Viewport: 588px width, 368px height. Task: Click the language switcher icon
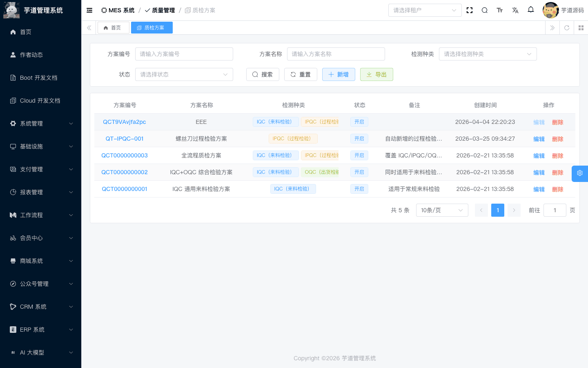tap(515, 10)
